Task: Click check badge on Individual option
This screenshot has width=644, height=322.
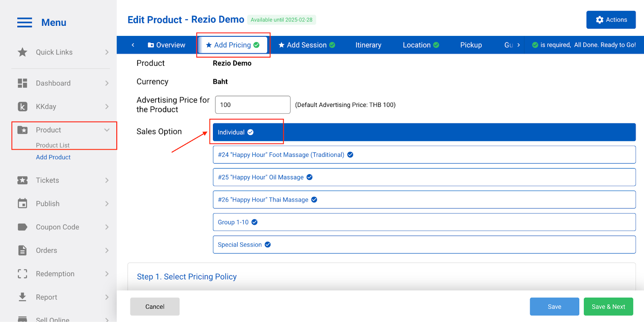Action: click(250, 132)
